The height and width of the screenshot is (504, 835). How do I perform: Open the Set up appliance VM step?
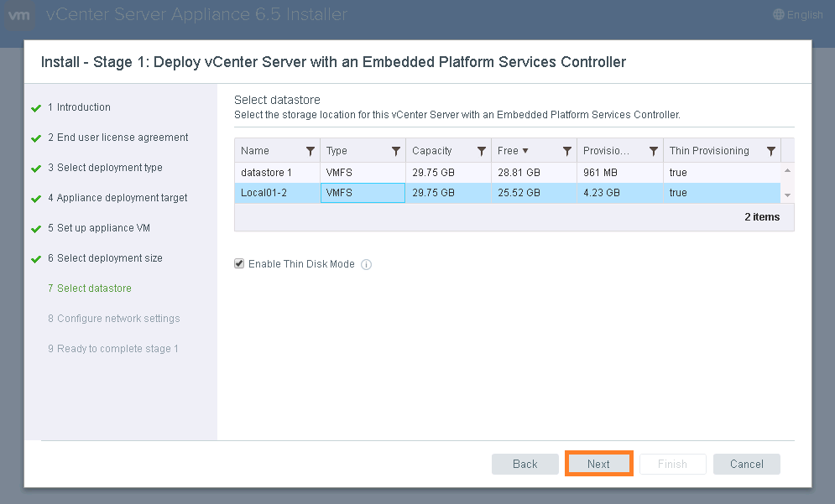102,228
